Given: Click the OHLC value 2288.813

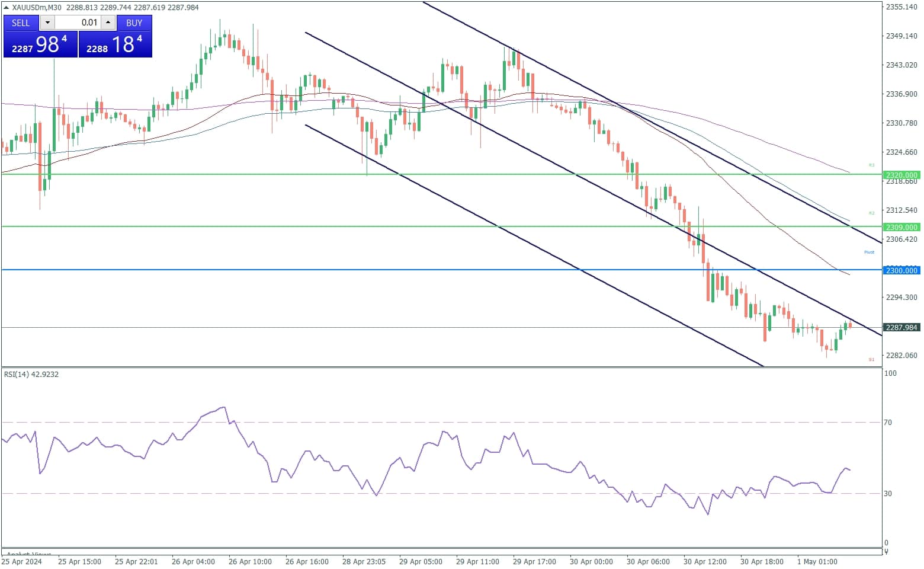Looking at the screenshot, I should coord(81,8).
